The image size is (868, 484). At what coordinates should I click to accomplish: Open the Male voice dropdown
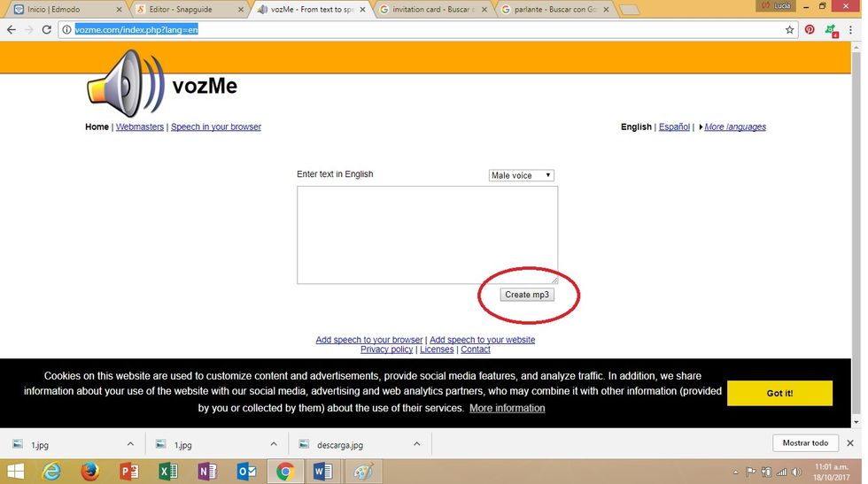click(x=521, y=175)
